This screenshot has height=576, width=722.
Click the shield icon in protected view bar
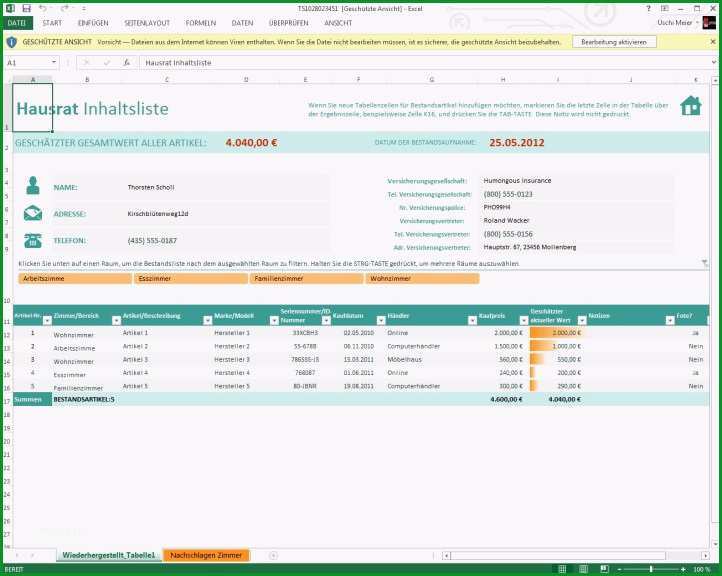12,42
